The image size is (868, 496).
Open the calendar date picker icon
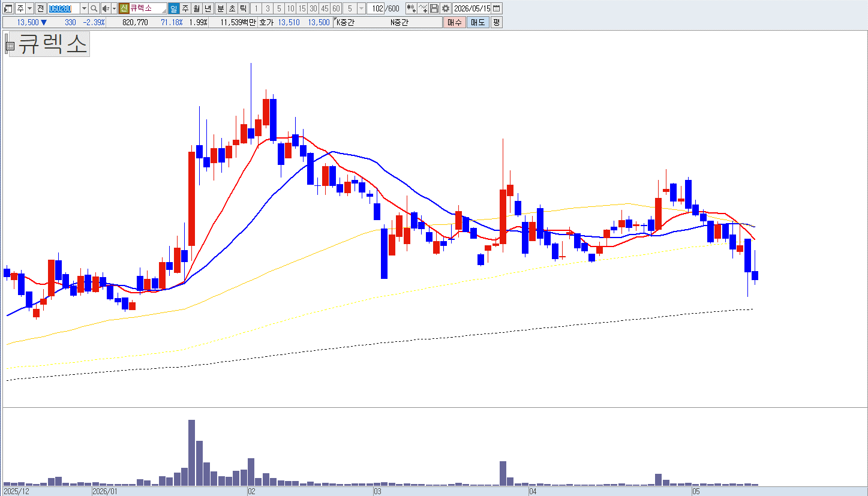497,8
